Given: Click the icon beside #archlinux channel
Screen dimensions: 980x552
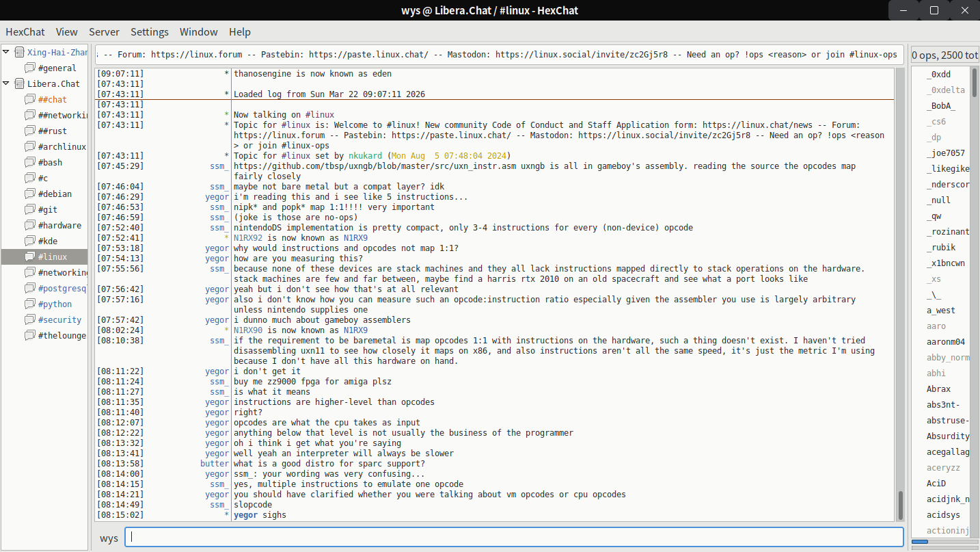Looking at the screenshot, I should tap(29, 147).
